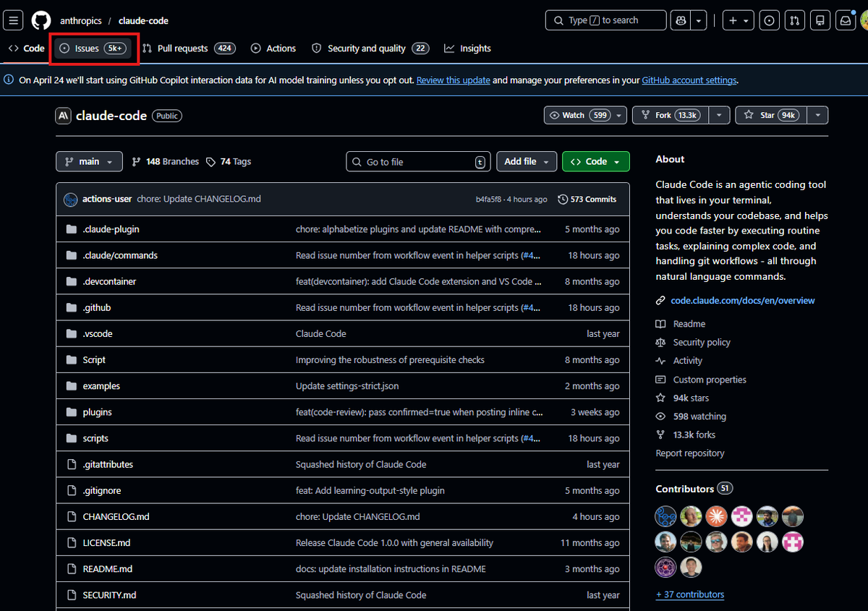Open the issues circle icon in header
The width and height of the screenshot is (868, 611).
point(770,20)
